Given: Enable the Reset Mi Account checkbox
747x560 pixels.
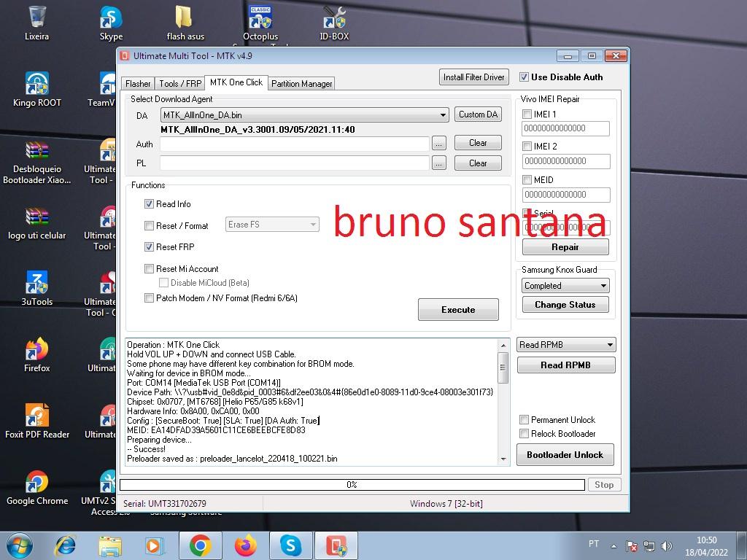Looking at the screenshot, I should tap(149, 268).
